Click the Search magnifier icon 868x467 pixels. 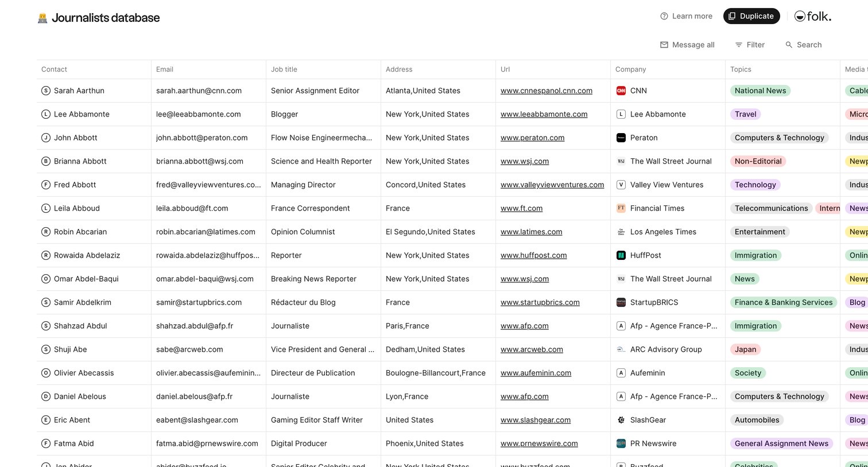pyautogui.click(x=789, y=45)
